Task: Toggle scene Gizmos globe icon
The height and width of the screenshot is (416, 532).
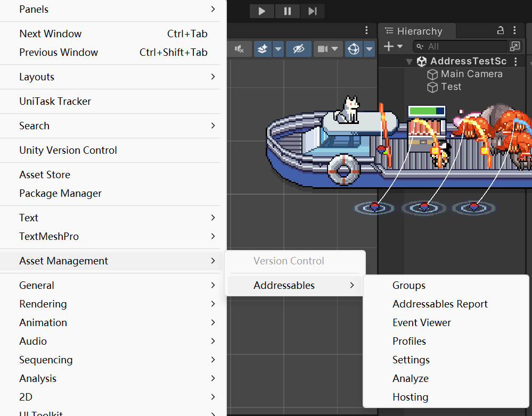Action: tap(354, 49)
